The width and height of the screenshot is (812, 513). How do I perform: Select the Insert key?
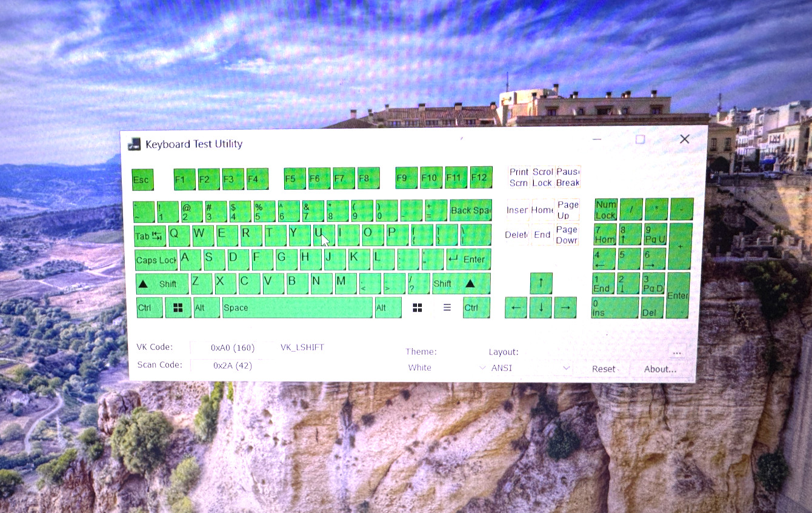point(517,210)
